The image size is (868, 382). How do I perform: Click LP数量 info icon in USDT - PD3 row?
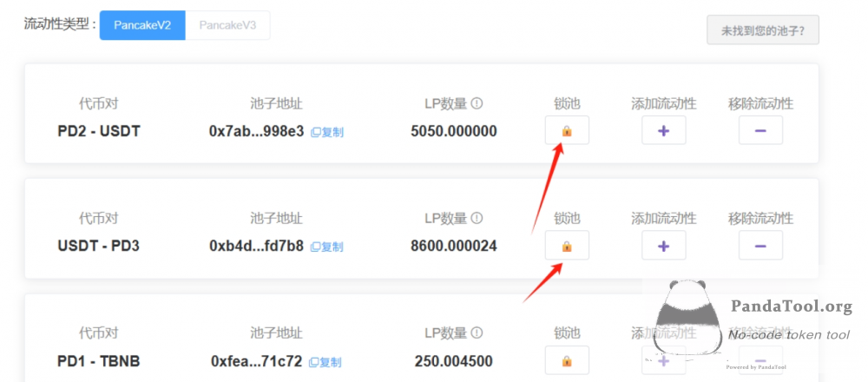tap(477, 218)
